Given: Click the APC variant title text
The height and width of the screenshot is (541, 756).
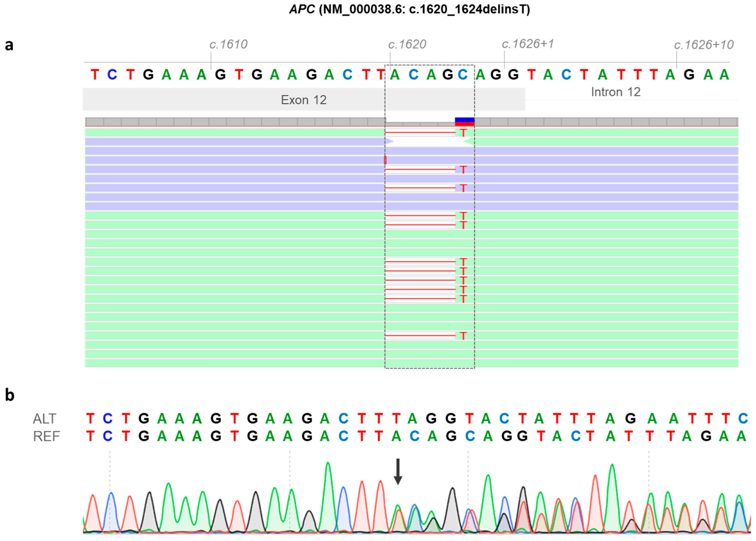Looking at the screenshot, I should pos(409,9).
